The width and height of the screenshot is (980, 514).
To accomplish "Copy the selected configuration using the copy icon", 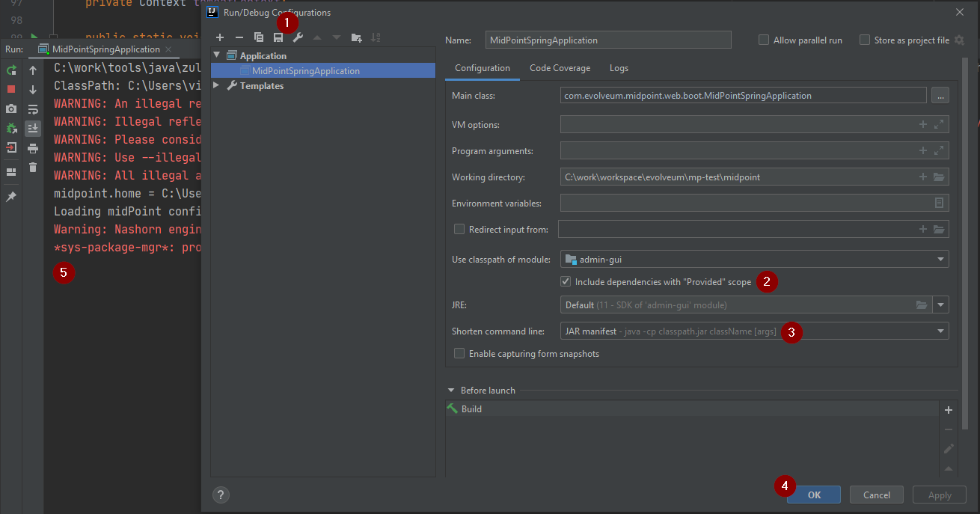I will pyautogui.click(x=259, y=37).
